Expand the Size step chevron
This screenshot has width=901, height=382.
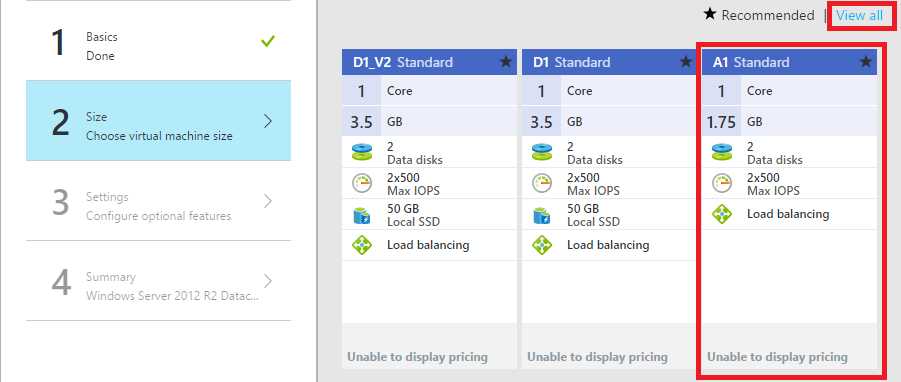coord(268,121)
